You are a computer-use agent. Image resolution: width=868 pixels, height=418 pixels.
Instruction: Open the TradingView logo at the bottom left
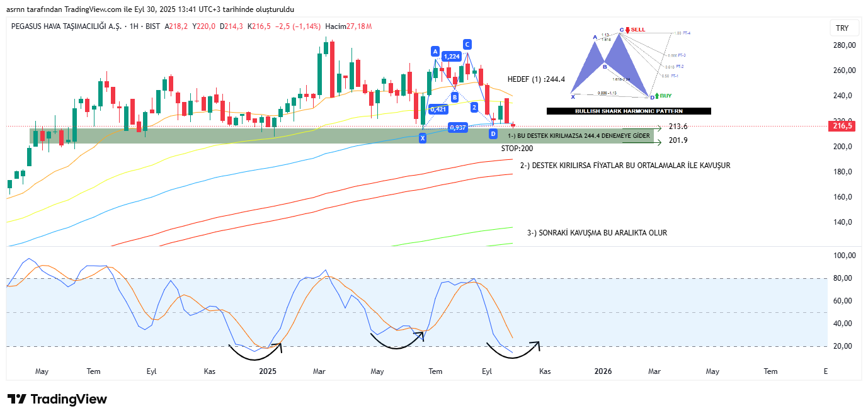point(57,399)
